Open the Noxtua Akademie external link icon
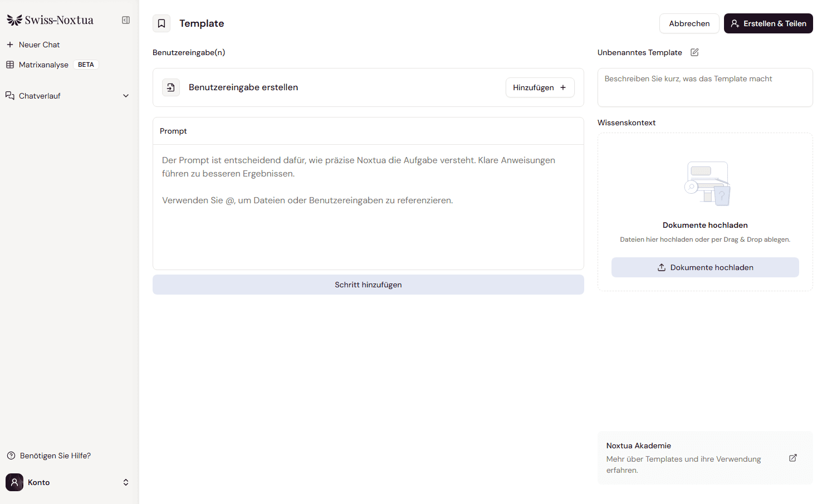 click(793, 458)
